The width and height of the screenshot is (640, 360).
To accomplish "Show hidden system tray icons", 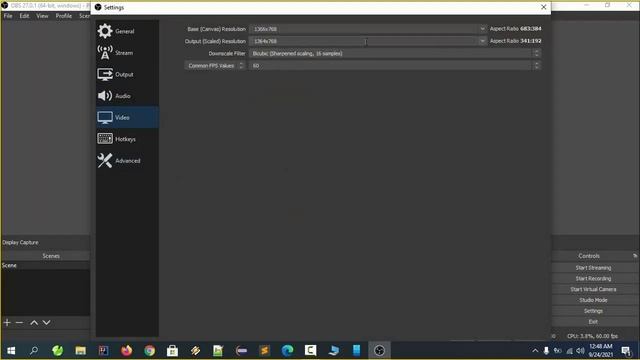I will coord(535,351).
